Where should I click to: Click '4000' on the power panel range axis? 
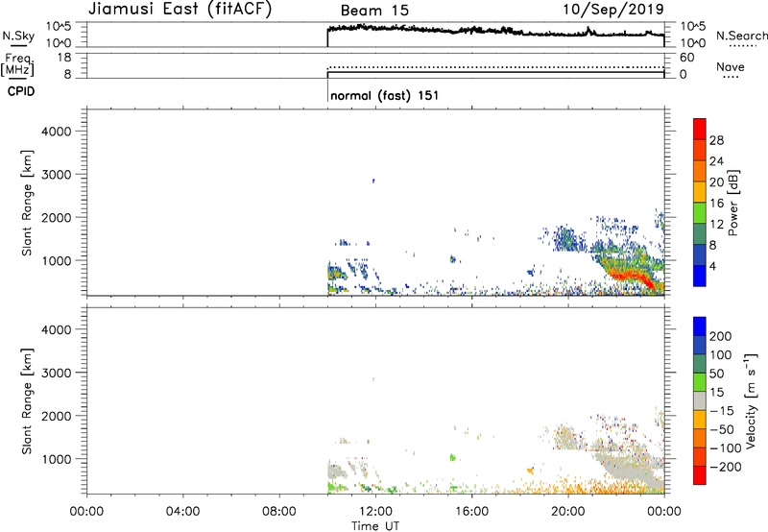point(57,132)
